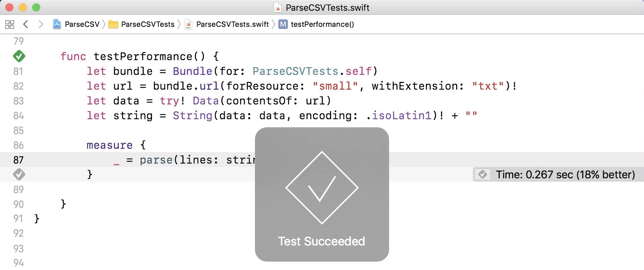Navigate forward with the right arrow
Image resolution: width=644 pixels, height=270 pixels.
tap(41, 24)
